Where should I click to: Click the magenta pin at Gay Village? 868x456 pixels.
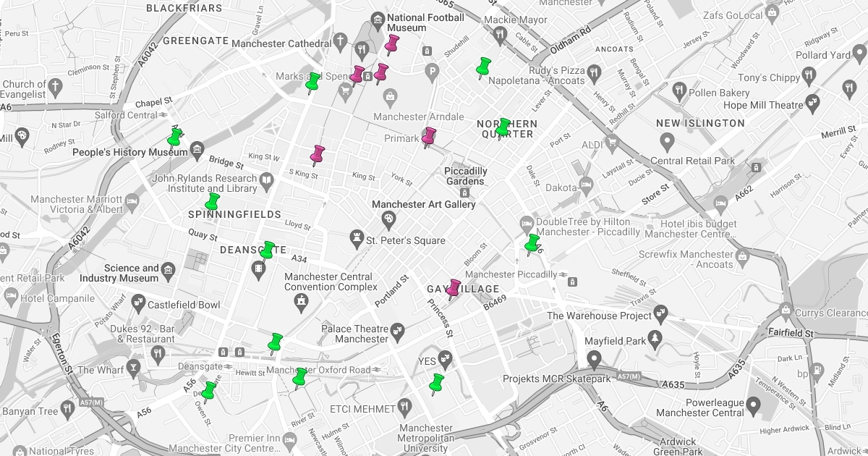(454, 288)
